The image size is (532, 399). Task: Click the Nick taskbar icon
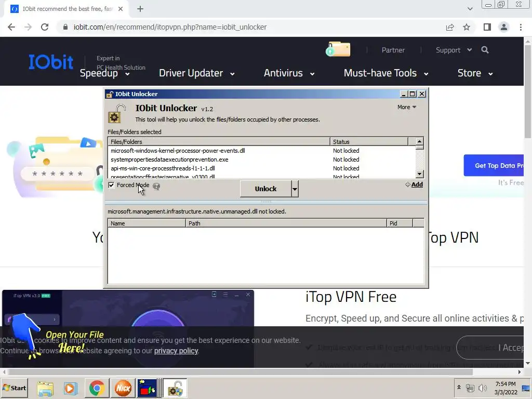(123, 388)
